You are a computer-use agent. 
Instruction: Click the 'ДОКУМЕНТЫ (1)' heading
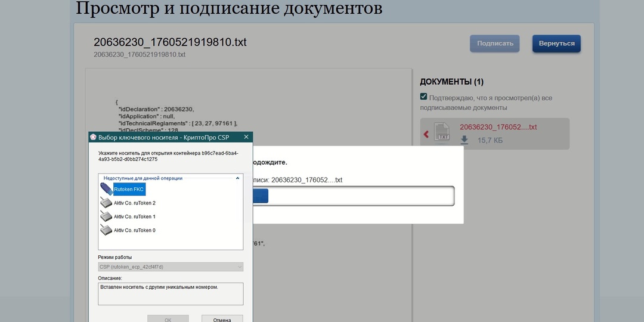coord(452,82)
